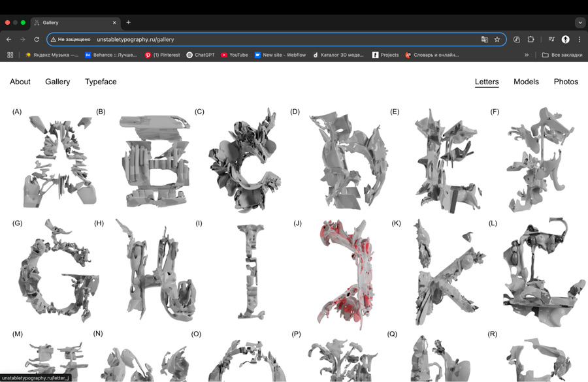The height and width of the screenshot is (382, 588).
Task: Open the ChatGPT bookmark
Action: click(x=201, y=55)
